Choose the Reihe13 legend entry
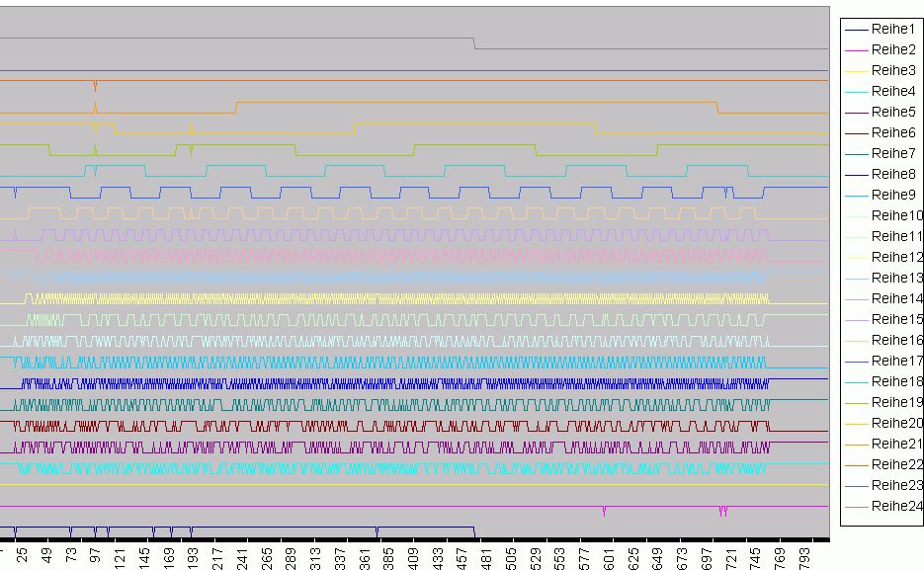The width and height of the screenshot is (924, 570). 883,278
